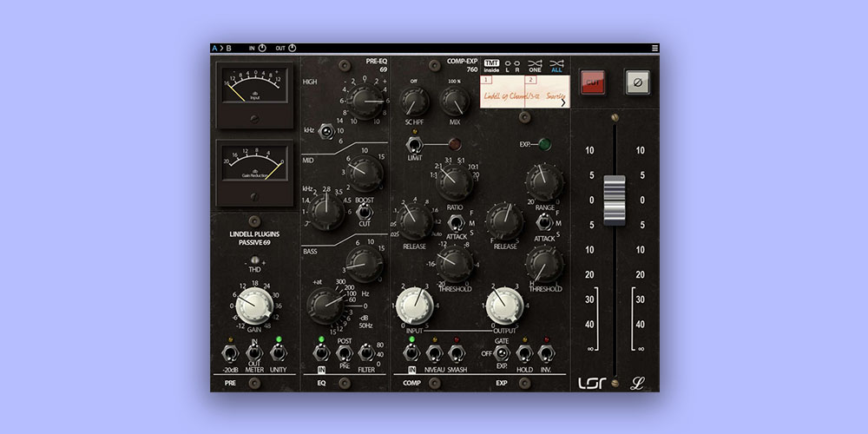Select channel slot 1 on the note

(485, 80)
